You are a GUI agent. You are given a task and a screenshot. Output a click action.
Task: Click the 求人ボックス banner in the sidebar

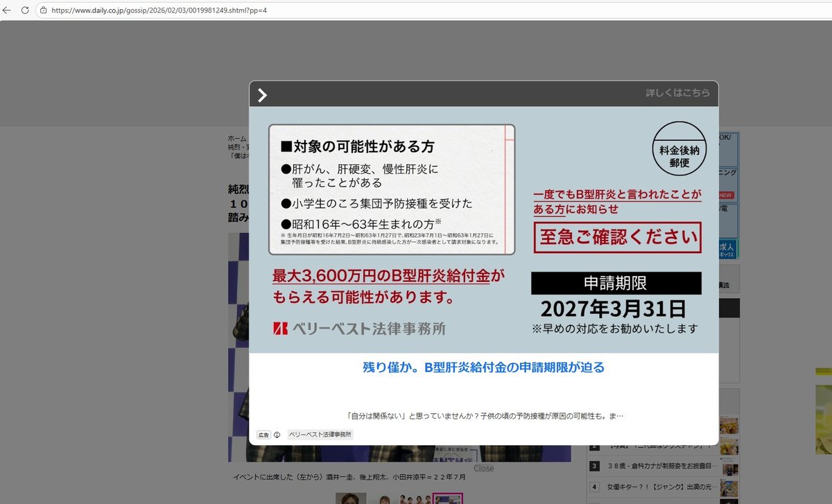[729, 249]
